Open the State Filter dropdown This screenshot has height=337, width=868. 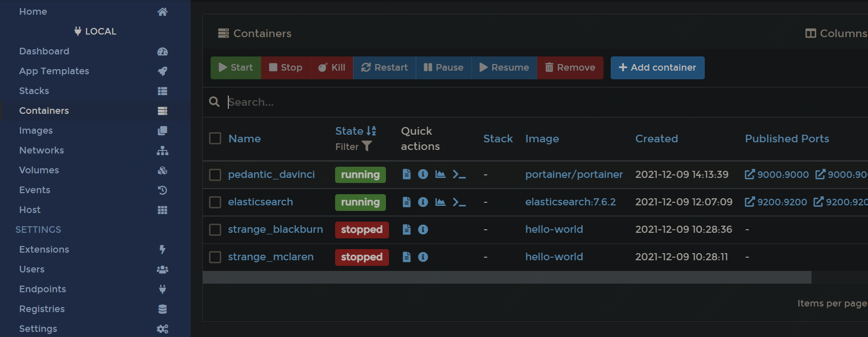pos(353,146)
